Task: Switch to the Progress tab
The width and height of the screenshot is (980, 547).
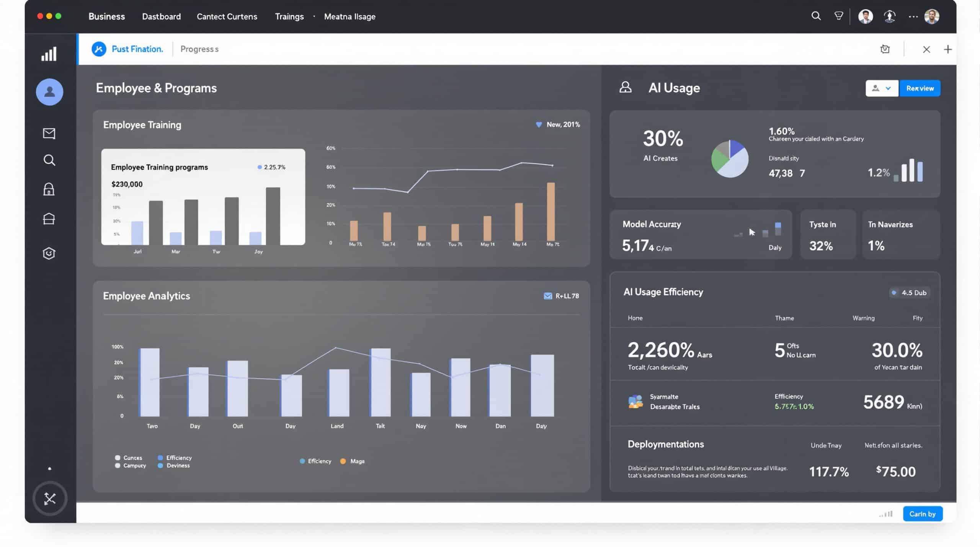Action: point(199,49)
